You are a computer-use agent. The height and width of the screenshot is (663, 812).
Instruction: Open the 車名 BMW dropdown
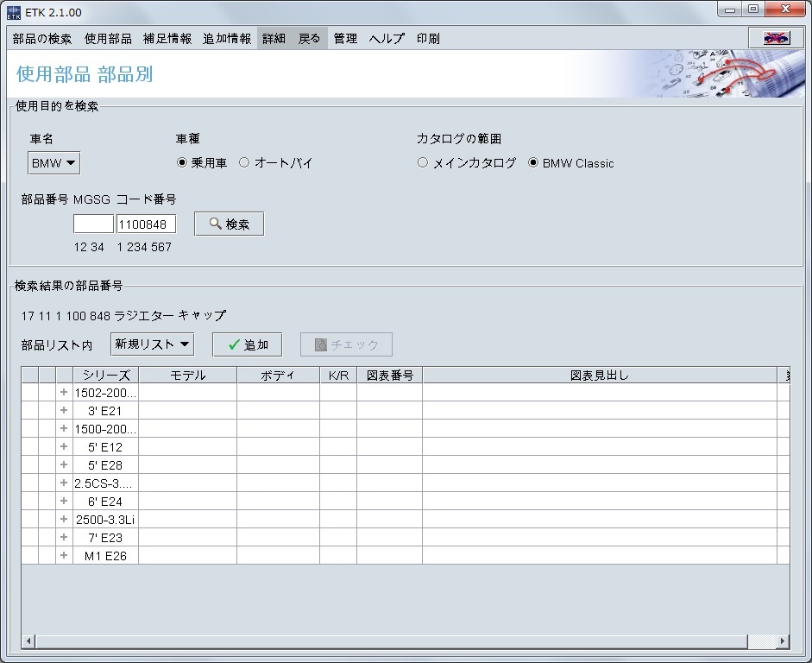point(54,163)
